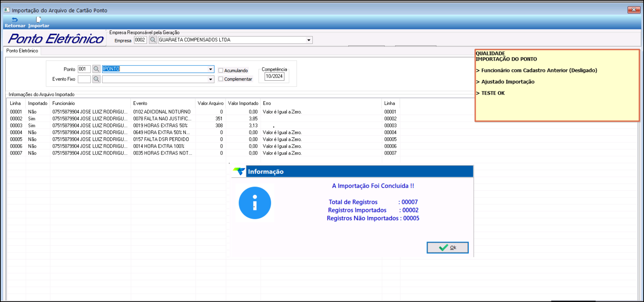Sort by the Importado column header

[x=38, y=103]
